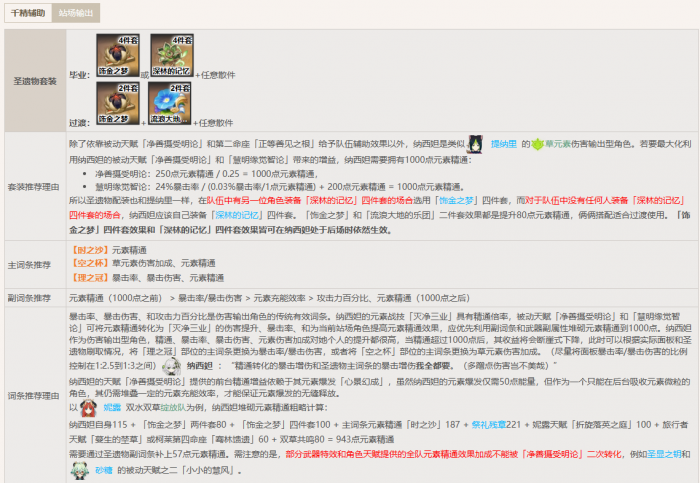The image size is (700, 483).
Task: Select the 主词条推荐 row header
Action: point(35,265)
